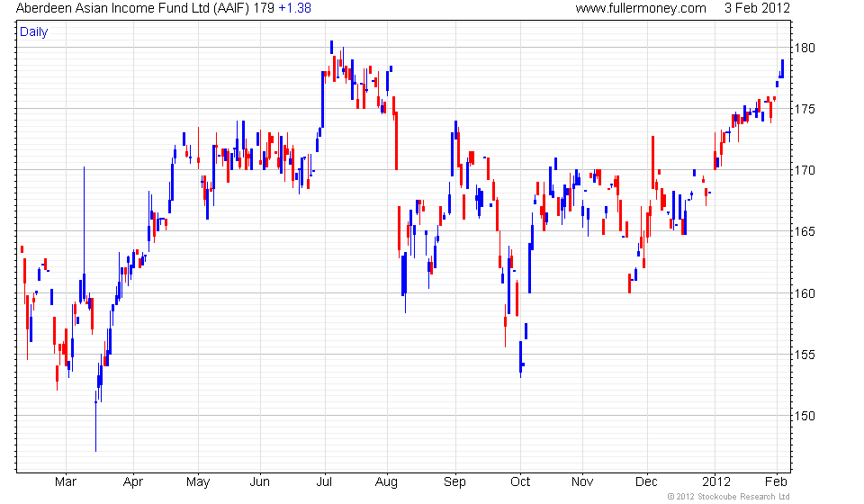Click the 'May' month axis label

[x=198, y=482]
